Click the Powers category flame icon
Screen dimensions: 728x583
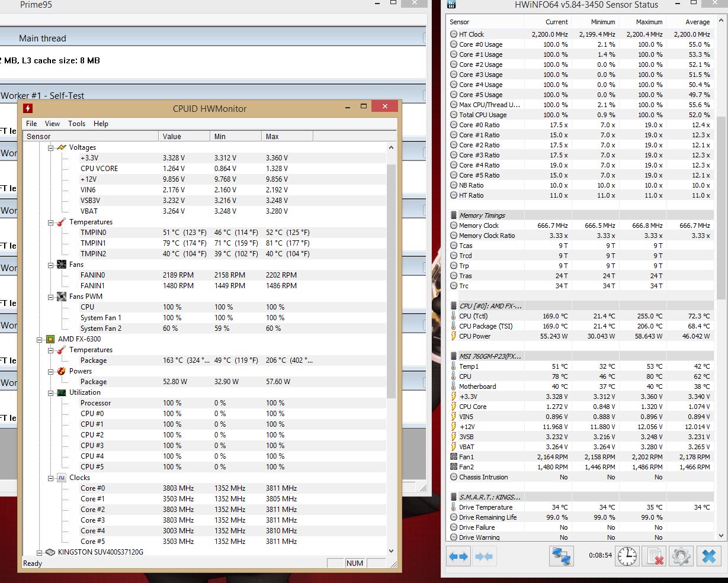[61, 371]
